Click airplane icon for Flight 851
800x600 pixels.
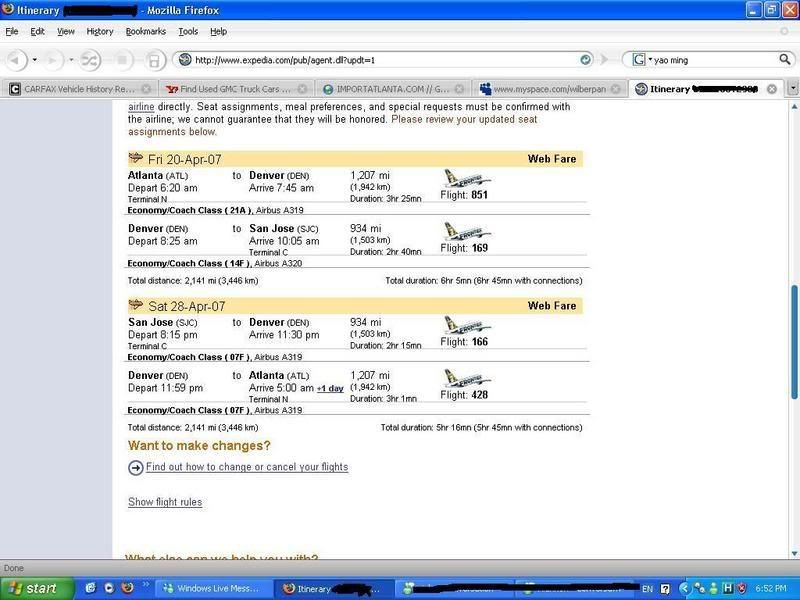pyautogui.click(x=466, y=178)
